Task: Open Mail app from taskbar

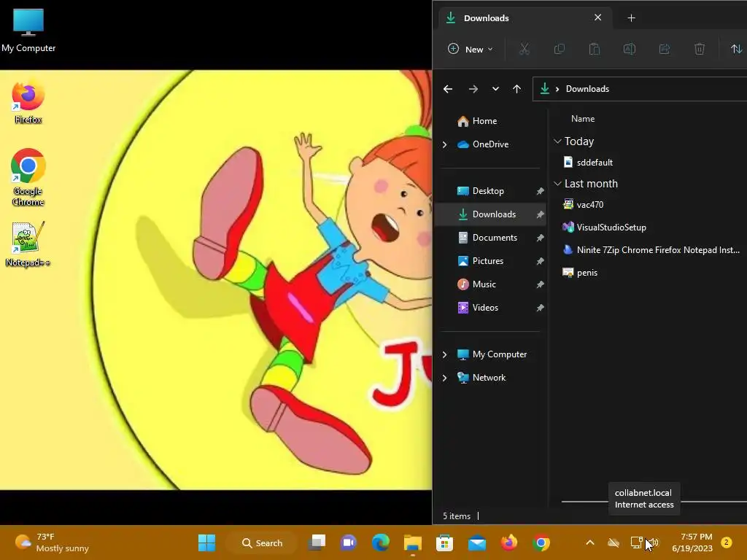Action: [477, 542]
